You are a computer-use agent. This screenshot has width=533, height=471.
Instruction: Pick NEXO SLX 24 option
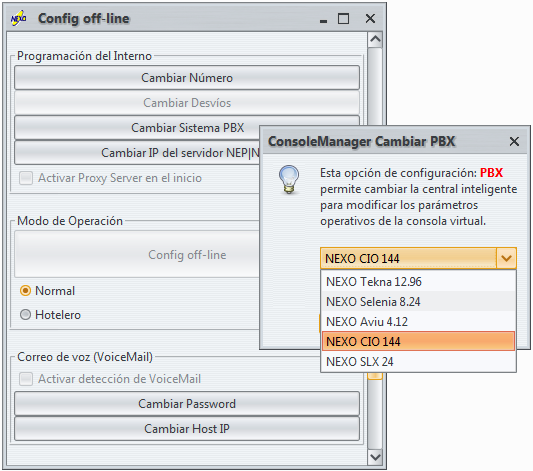click(418, 362)
